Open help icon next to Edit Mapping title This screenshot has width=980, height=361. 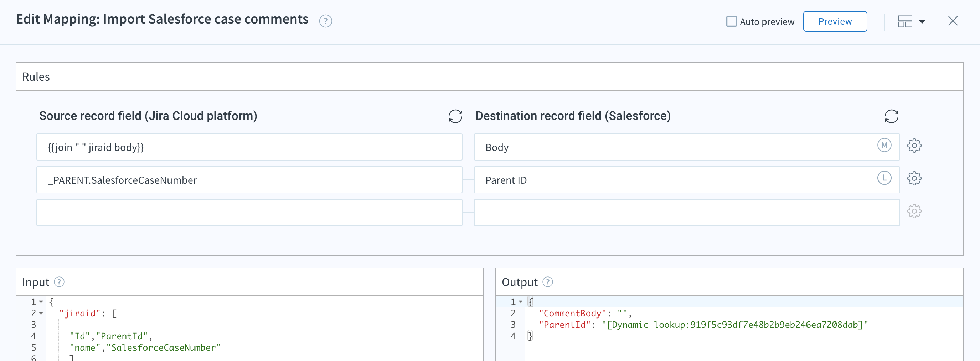tap(325, 21)
